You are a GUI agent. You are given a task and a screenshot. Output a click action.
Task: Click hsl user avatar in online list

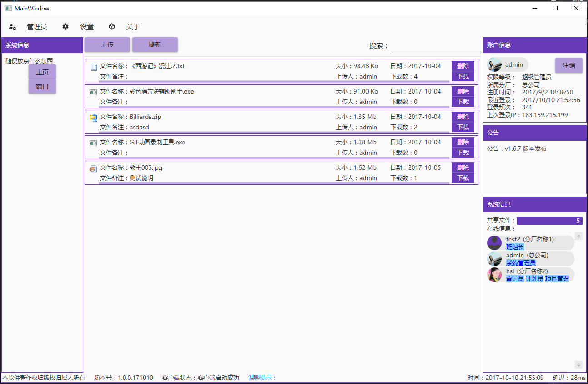tap(494, 275)
